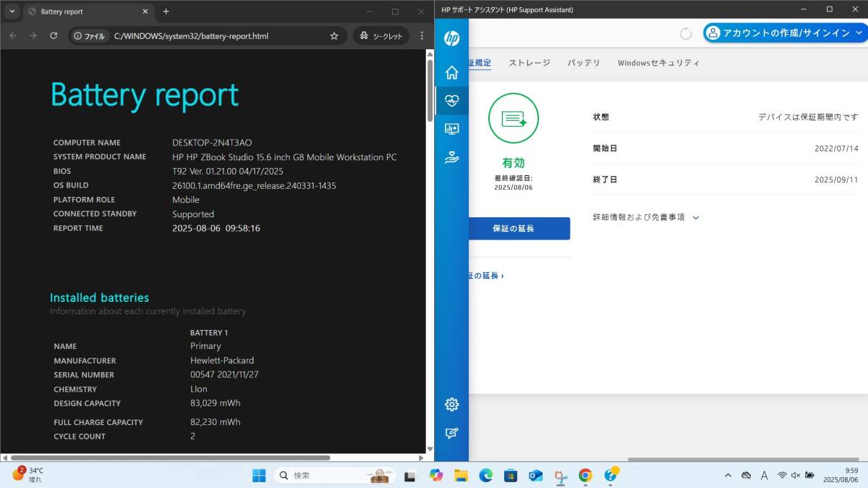
Task: Expand the tab search chevron in Chrome
Action: pos(12,12)
